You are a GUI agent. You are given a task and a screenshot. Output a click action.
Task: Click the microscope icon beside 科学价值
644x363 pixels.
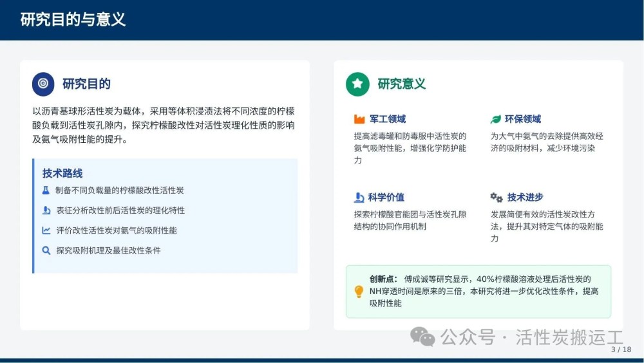click(359, 198)
